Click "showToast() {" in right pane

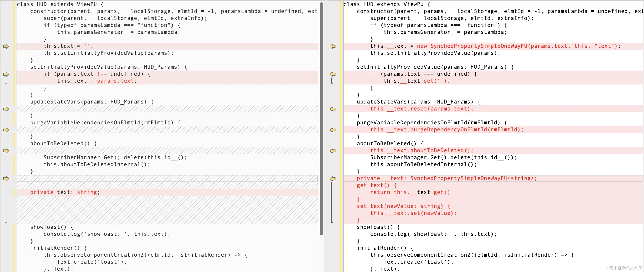378,227
